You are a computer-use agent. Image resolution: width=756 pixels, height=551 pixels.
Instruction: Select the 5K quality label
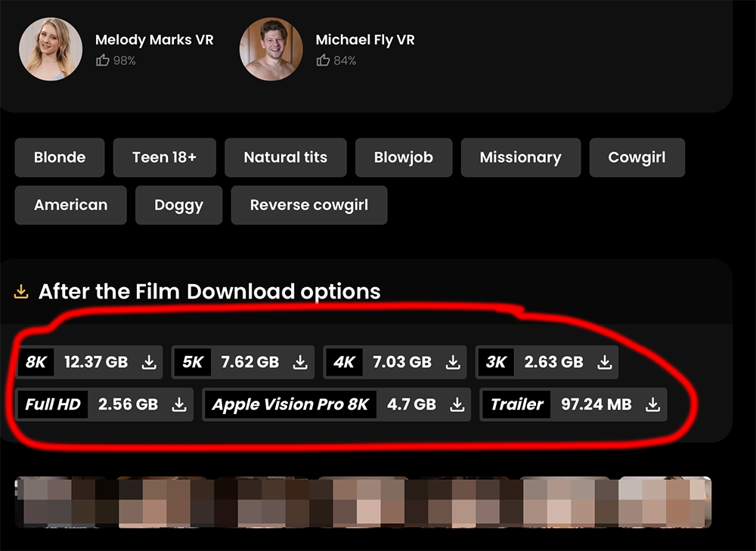click(192, 362)
